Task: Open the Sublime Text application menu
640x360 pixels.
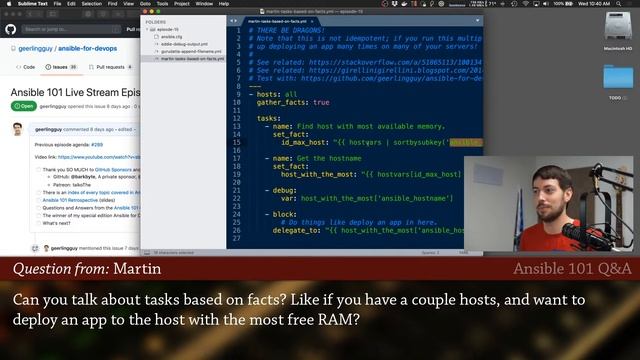Action: 33,4
